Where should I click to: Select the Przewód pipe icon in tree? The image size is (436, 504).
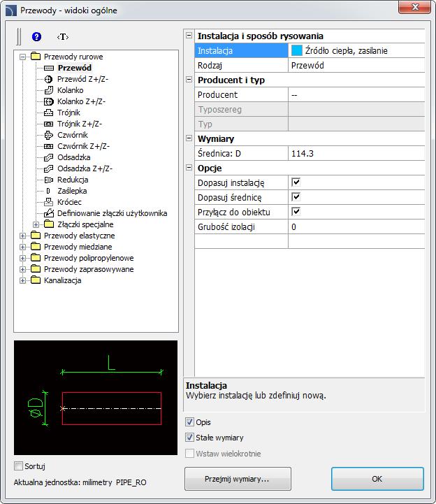tap(48, 68)
